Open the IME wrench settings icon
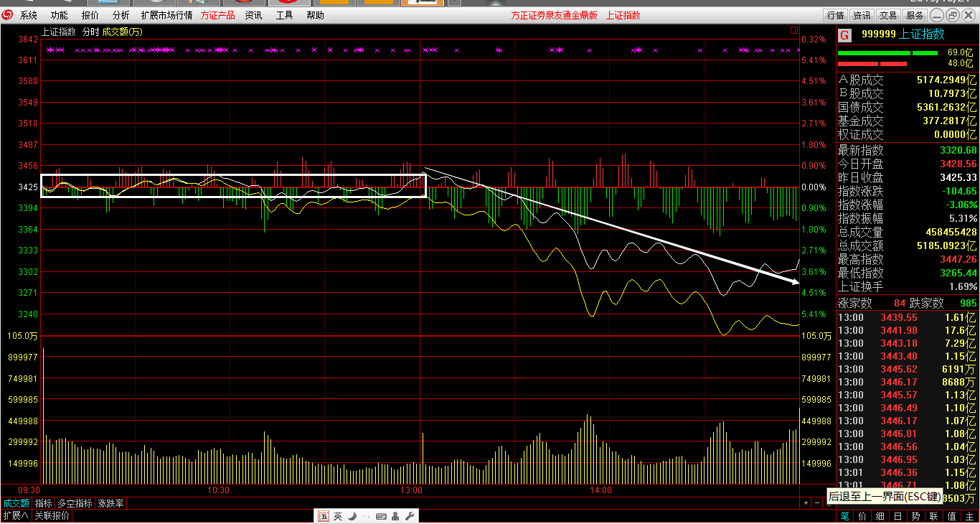 tap(410, 516)
